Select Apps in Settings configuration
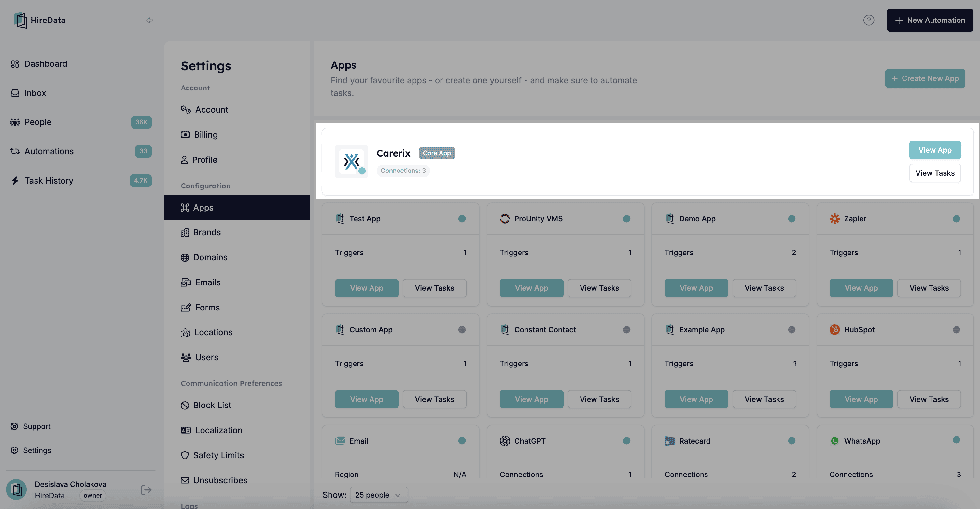The height and width of the screenshot is (509, 980). tap(237, 207)
